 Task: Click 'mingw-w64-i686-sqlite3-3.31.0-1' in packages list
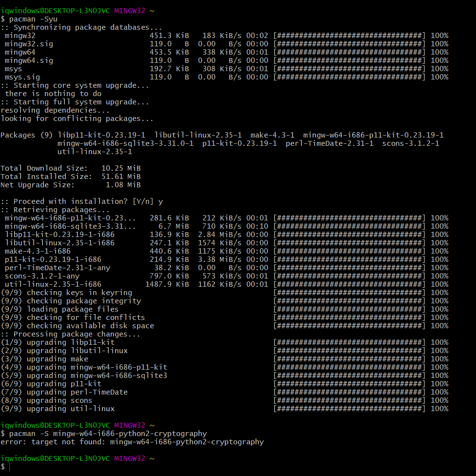point(125,143)
